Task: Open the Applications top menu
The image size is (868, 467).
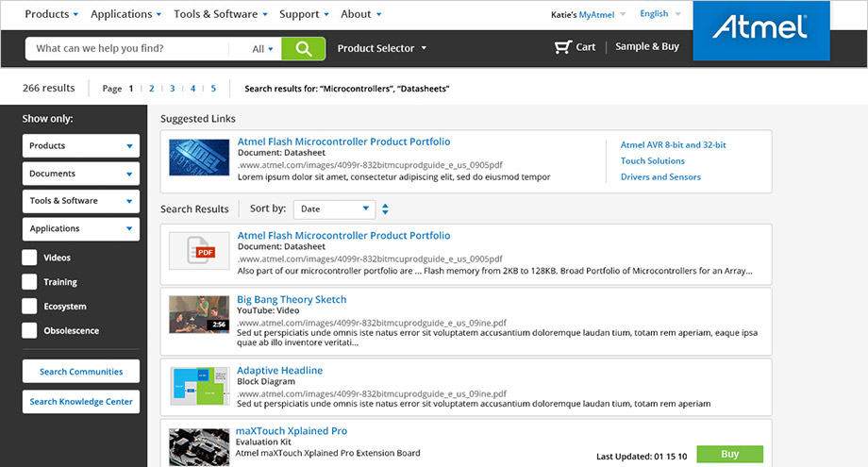Action: (125, 14)
